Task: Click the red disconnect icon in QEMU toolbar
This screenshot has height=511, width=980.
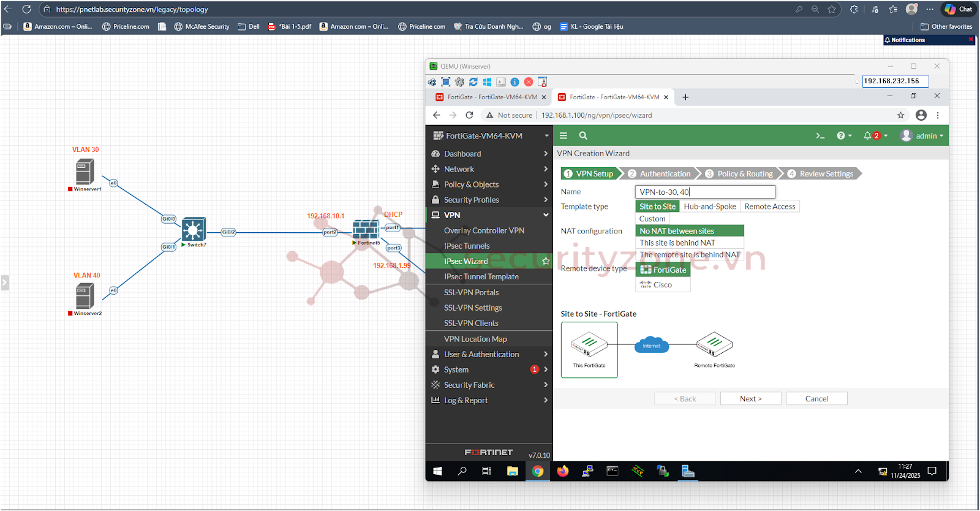Action: click(x=529, y=82)
